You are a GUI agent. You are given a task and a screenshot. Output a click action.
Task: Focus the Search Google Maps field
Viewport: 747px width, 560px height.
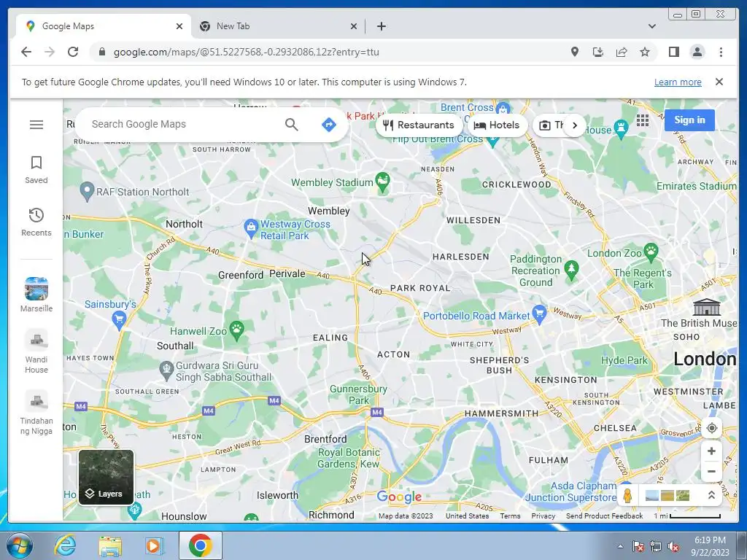click(181, 124)
